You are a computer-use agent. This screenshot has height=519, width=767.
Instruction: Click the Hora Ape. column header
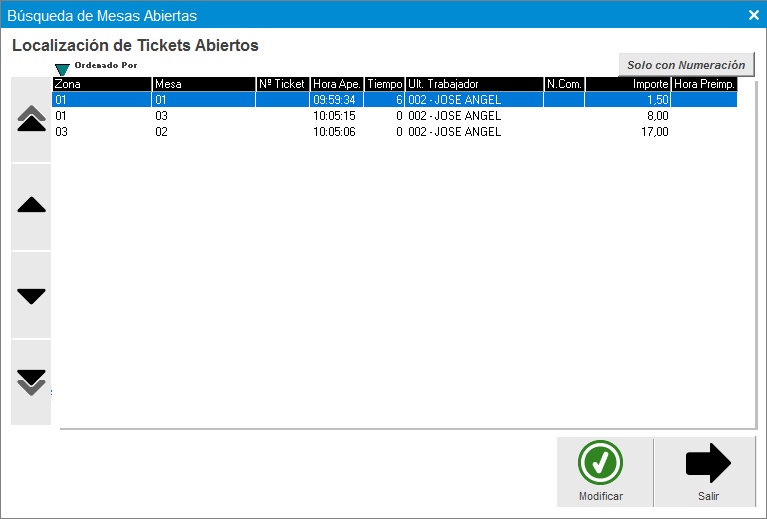336,85
